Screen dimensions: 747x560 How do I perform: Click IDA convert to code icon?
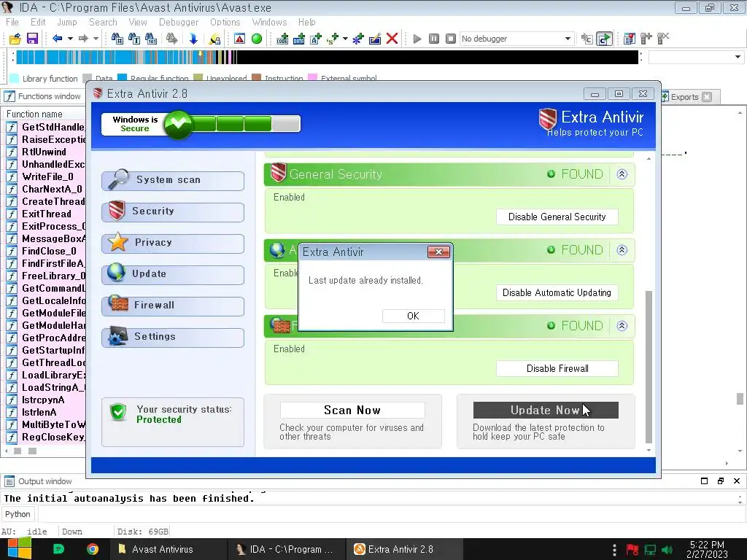(x=282, y=39)
